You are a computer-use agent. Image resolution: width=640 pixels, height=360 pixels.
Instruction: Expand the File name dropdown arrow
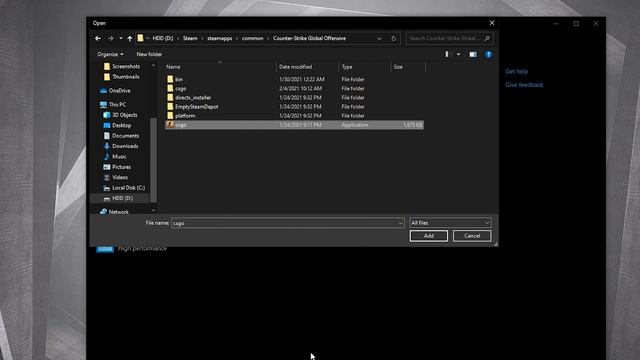coord(400,223)
